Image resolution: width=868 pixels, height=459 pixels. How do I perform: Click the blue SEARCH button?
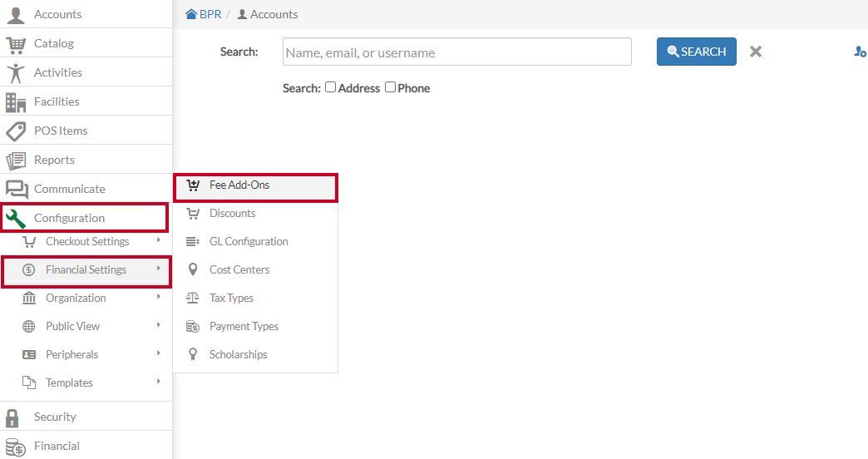point(697,52)
